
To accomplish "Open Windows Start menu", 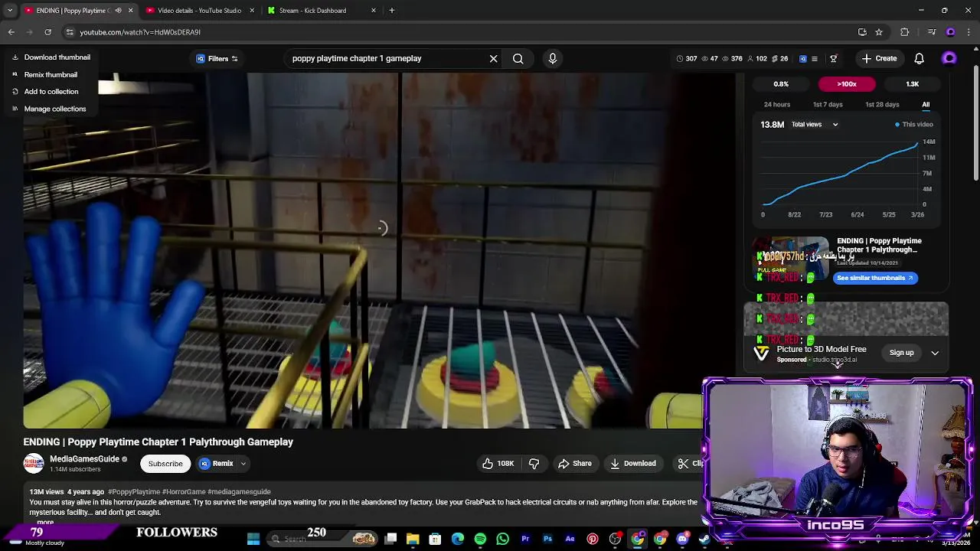I will [x=253, y=539].
